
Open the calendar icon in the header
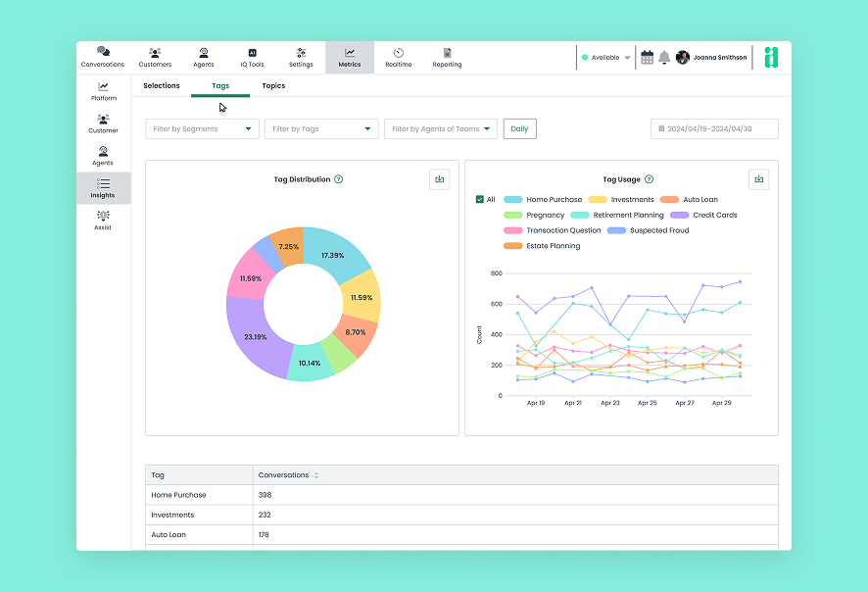click(x=648, y=57)
